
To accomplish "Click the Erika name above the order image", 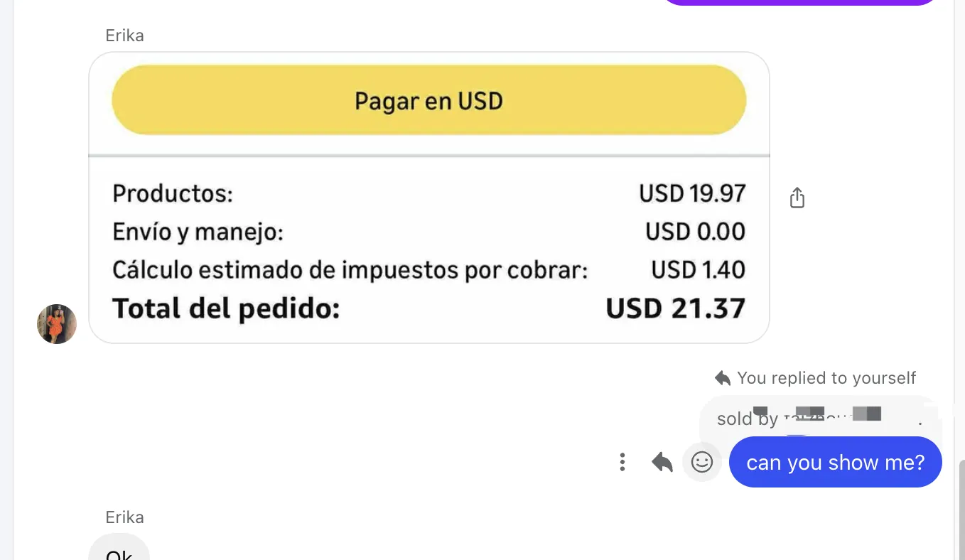I will pyautogui.click(x=124, y=36).
